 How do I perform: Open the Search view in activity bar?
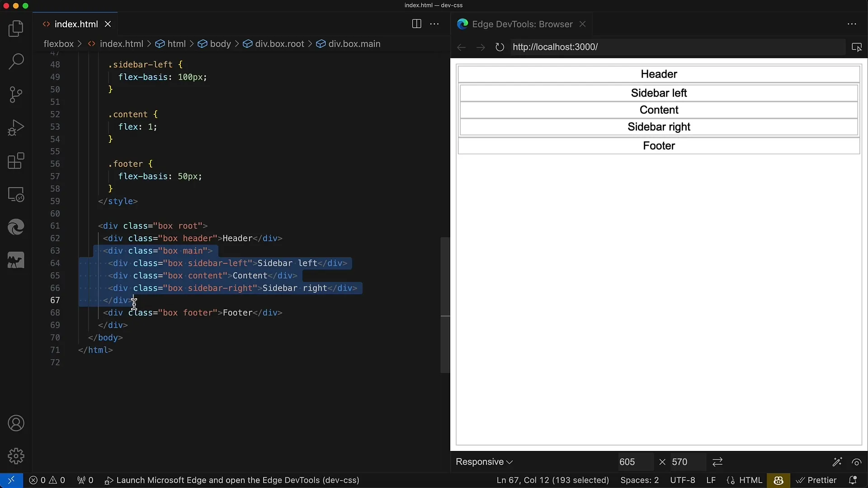pos(16,61)
